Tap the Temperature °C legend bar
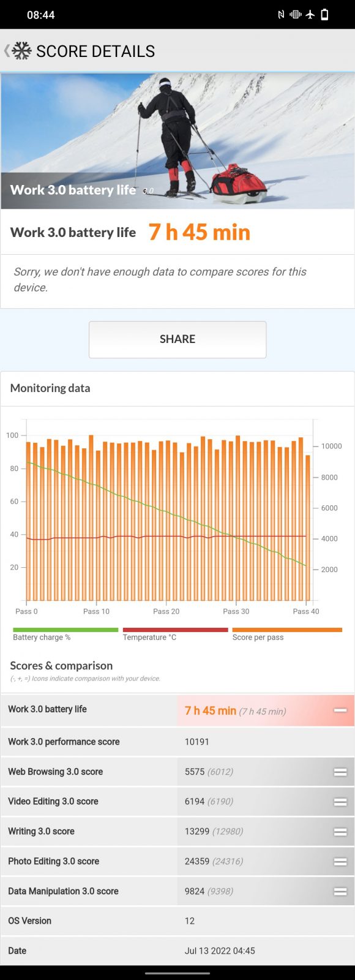355x980 pixels. 175,630
